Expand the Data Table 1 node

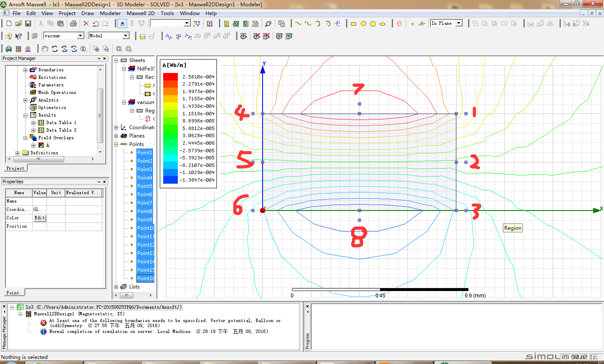[33, 123]
